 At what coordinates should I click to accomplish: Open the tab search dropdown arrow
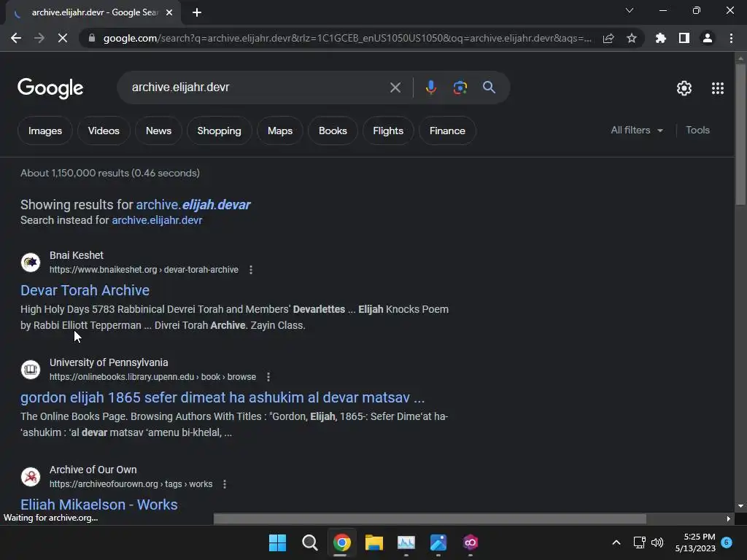pyautogui.click(x=630, y=10)
